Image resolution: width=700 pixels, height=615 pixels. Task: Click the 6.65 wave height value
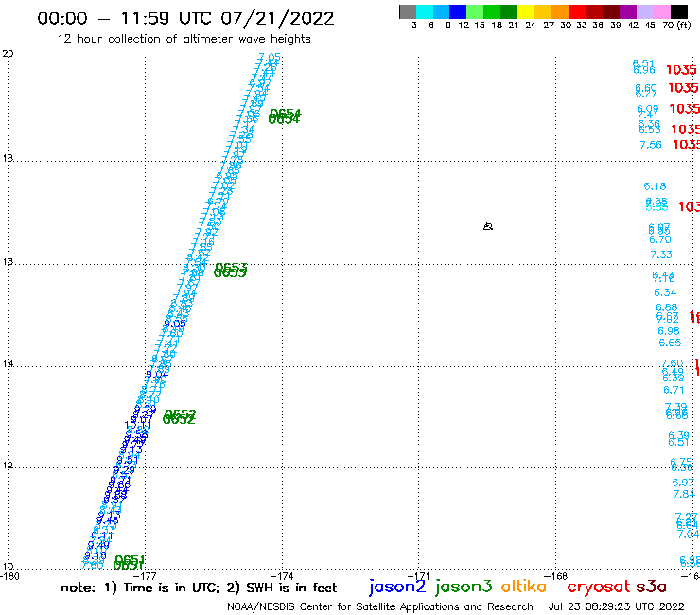tap(670, 343)
